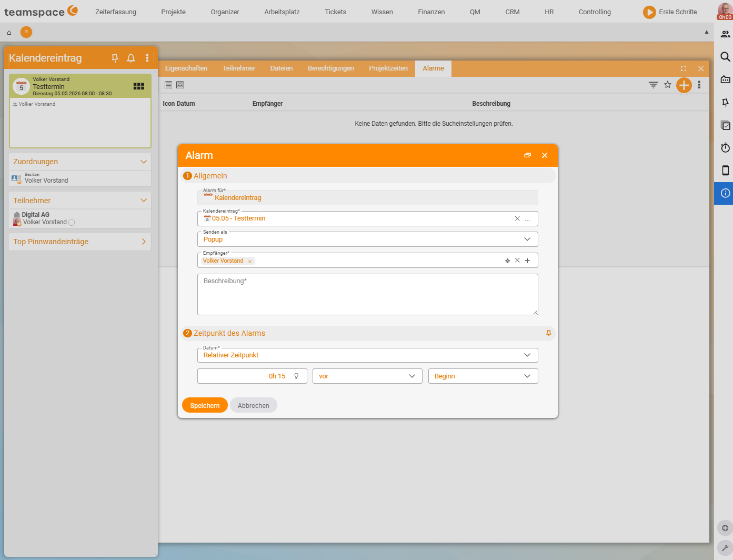Open filter settings icon in Alarme toolbar
Viewport: 733px width, 560px height.
click(654, 85)
